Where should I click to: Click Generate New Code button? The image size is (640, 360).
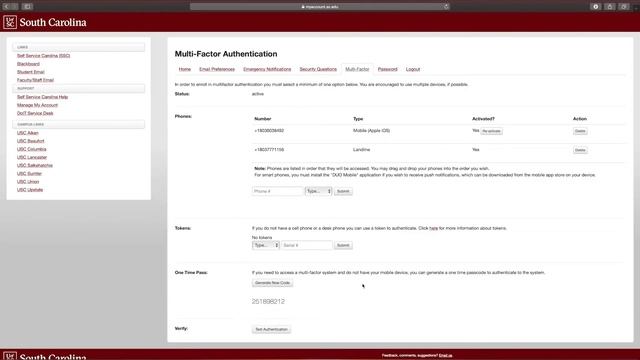point(272,282)
